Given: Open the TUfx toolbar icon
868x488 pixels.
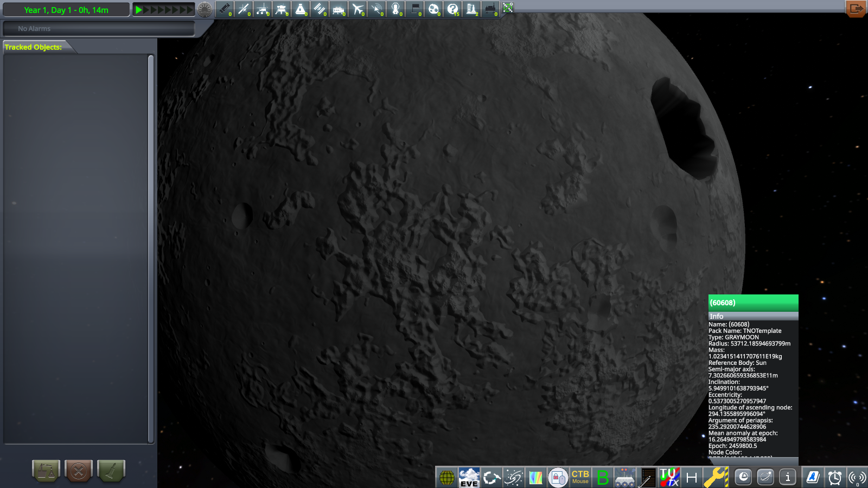Looking at the screenshot, I should click(669, 477).
